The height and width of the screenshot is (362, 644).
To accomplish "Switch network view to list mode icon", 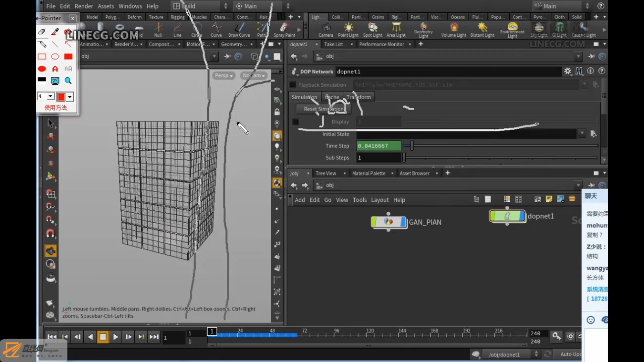I will 488,199.
